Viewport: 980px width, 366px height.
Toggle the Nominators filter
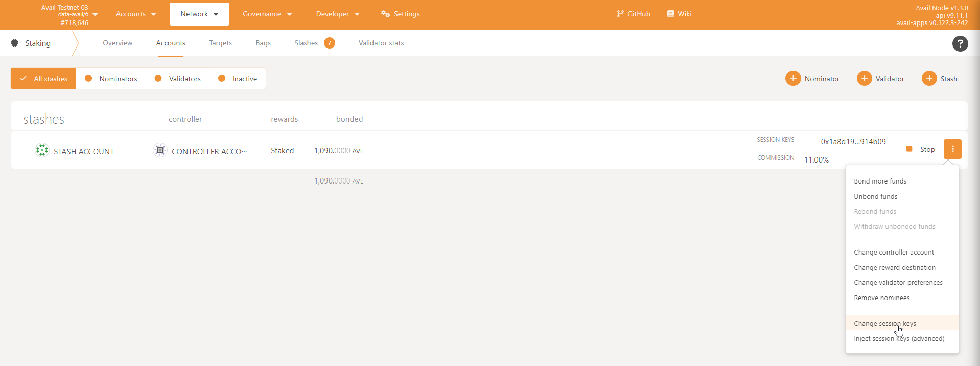point(111,79)
